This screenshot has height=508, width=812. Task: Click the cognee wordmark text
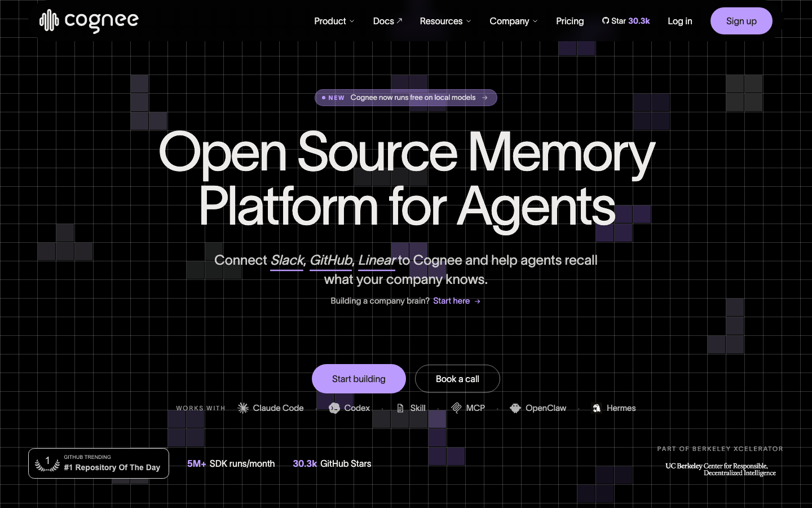point(101,21)
